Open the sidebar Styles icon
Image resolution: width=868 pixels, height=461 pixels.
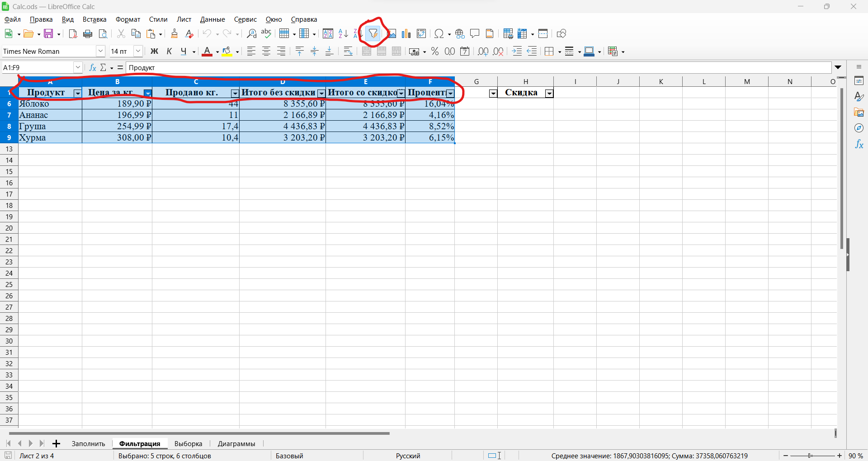point(859,96)
